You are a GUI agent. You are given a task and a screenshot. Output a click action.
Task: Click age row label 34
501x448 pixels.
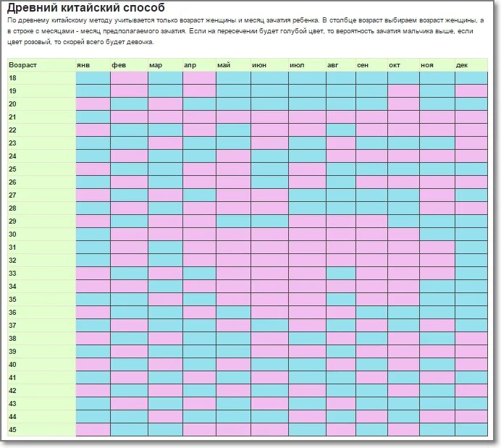click(12, 287)
